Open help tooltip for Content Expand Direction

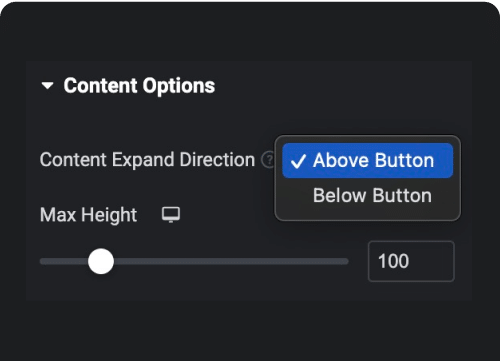(x=268, y=159)
